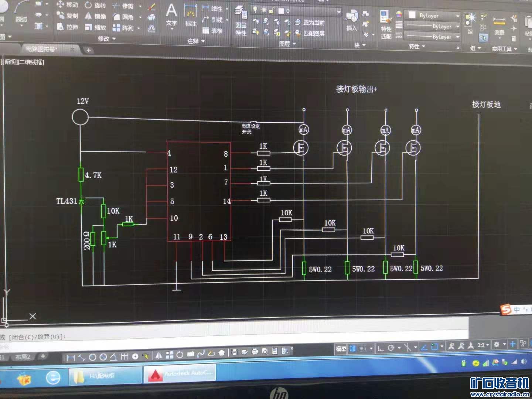Click the Match Layer (匹配图层) button

click(310, 34)
